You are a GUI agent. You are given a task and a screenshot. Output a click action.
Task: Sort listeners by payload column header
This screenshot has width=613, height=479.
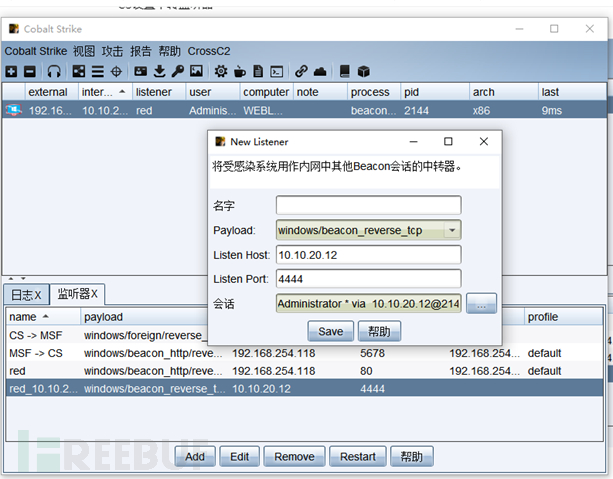click(145, 317)
